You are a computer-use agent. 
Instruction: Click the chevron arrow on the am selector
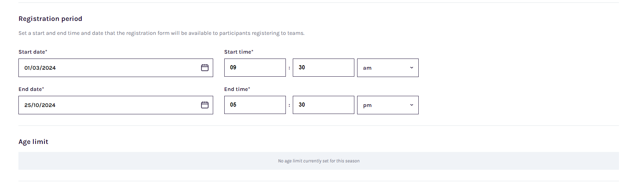tap(412, 68)
